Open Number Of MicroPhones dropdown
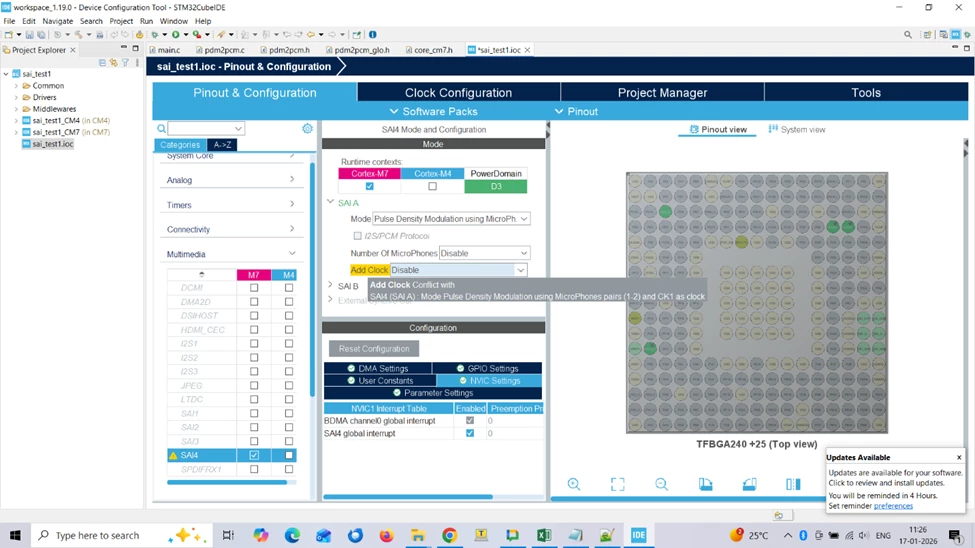 click(484, 253)
